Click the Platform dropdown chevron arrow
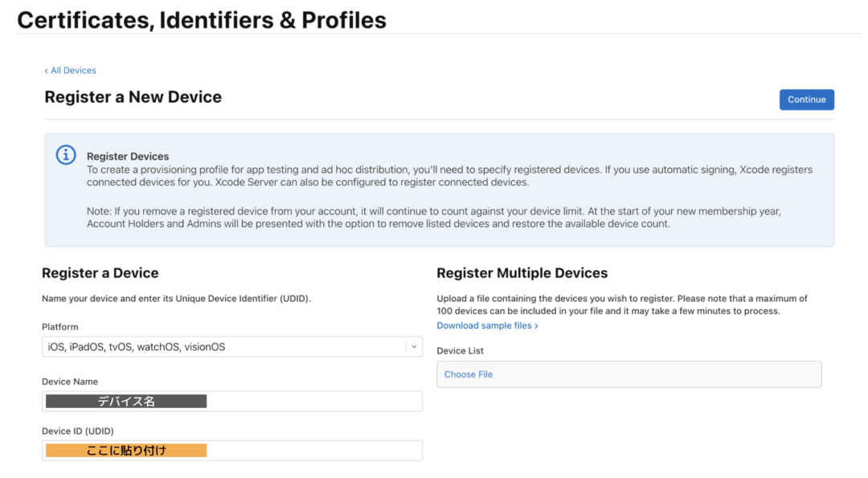This screenshot has width=868, height=478. pos(414,347)
